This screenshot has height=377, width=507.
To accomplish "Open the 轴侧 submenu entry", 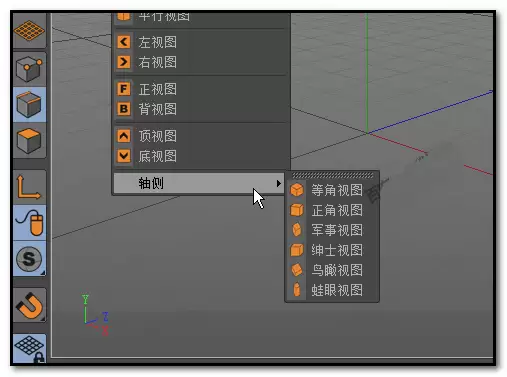I will pyautogui.click(x=199, y=183).
